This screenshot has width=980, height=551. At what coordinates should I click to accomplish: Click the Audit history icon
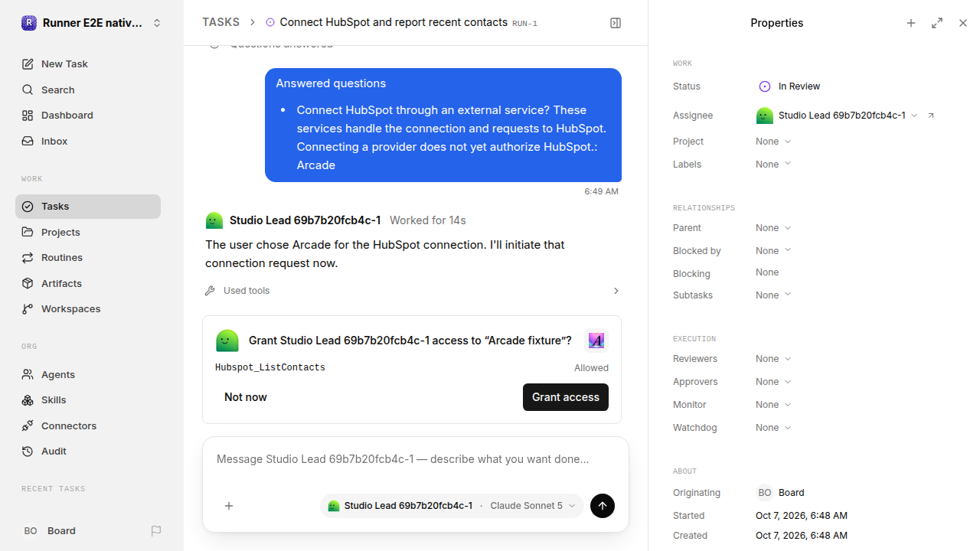tap(28, 452)
